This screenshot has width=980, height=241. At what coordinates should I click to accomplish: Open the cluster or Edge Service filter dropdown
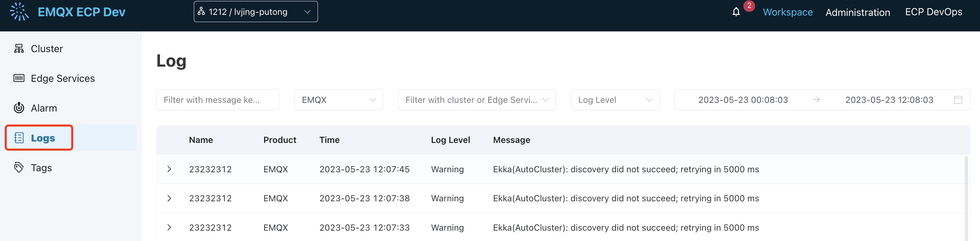pos(476,100)
